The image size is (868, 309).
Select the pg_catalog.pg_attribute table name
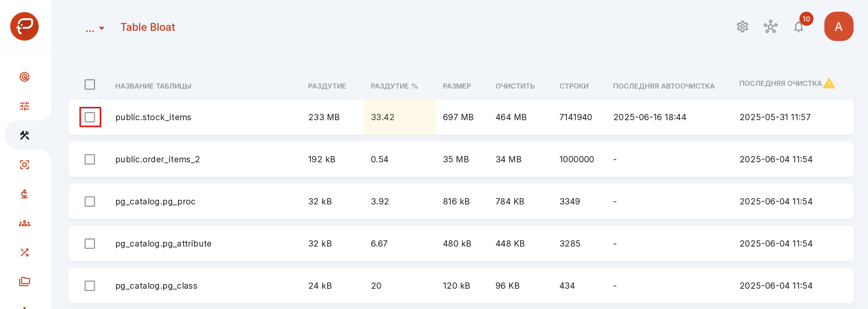[163, 244]
